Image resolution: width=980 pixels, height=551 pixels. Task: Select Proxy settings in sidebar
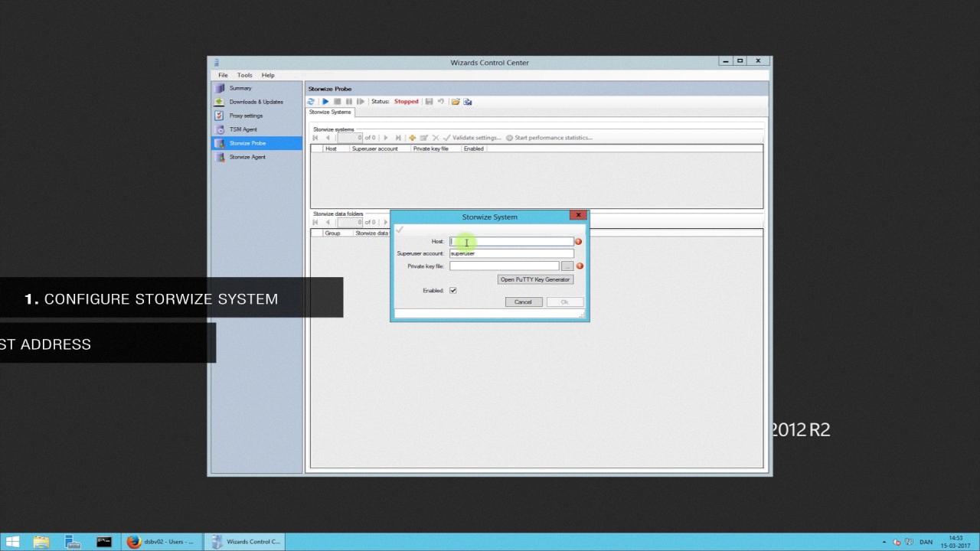click(x=246, y=116)
